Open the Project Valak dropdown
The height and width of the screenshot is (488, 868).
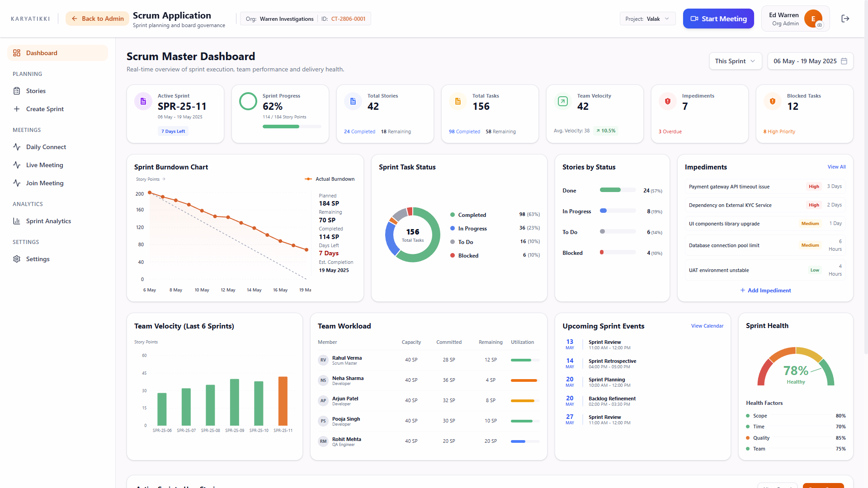648,19
